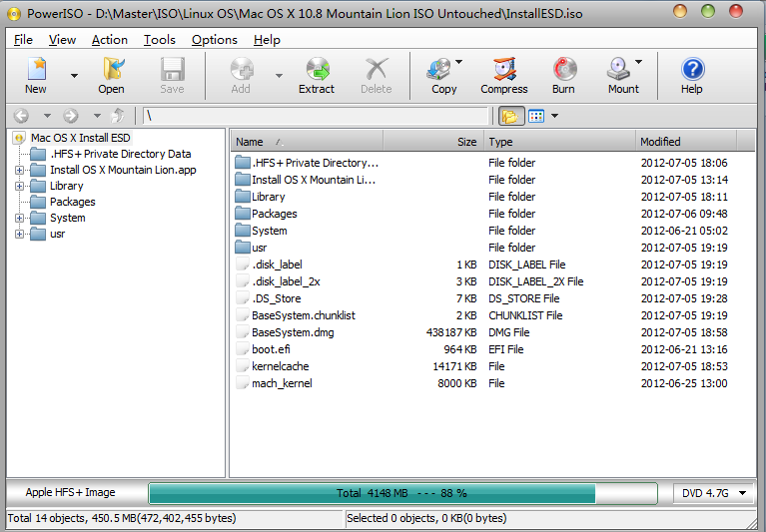Select Mac OS X Install ESD tree root
The image size is (766, 532).
pyautogui.click(x=80, y=138)
